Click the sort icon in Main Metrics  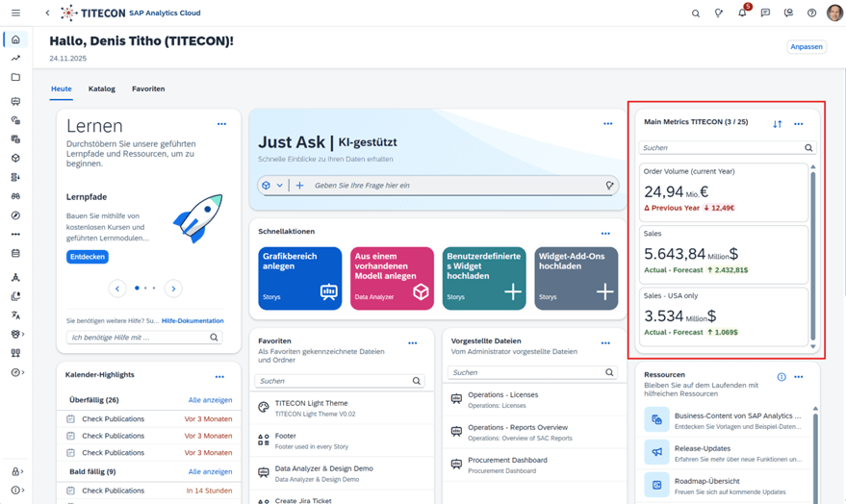[x=777, y=124]
